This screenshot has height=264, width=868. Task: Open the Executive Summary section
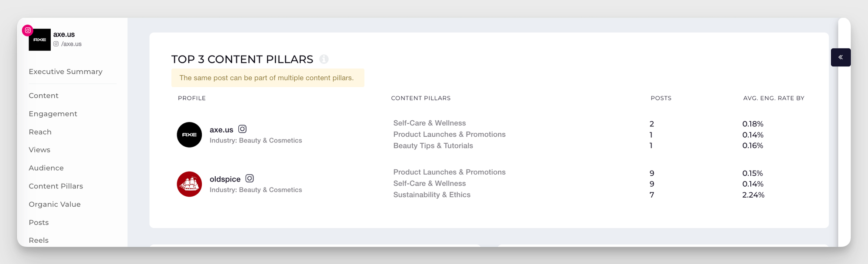(x=65, y=72)
